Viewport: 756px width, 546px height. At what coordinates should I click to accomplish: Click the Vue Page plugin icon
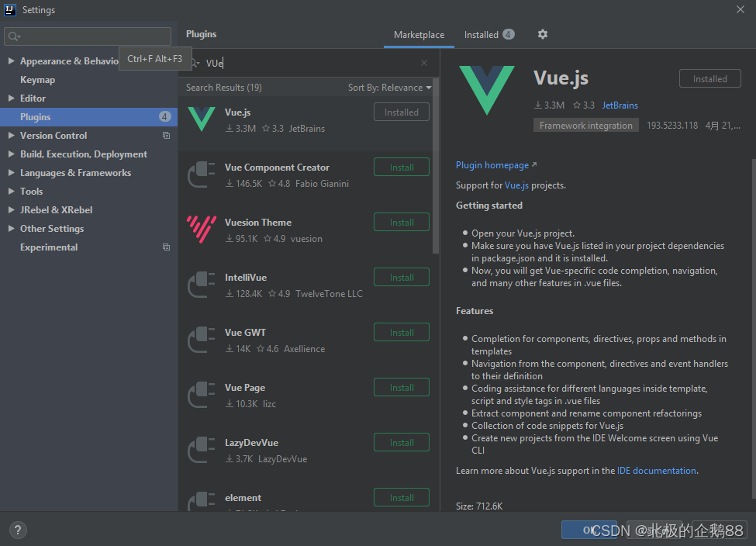coord(201,394)
